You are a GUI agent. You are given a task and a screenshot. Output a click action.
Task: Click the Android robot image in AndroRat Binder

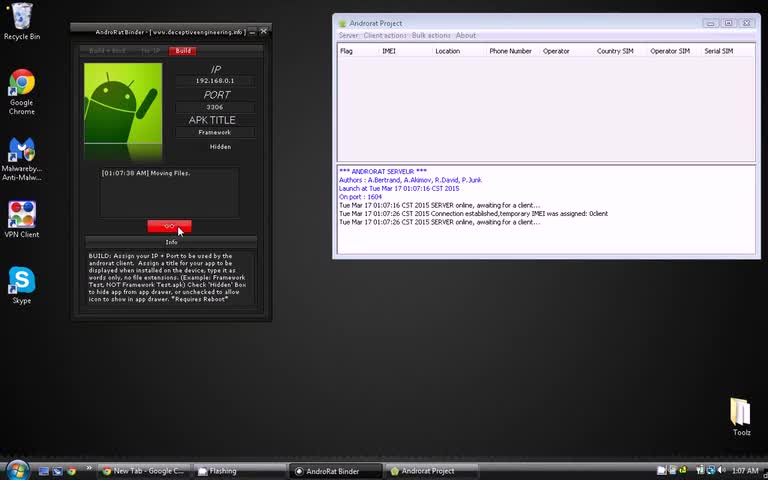pos(123,103)
